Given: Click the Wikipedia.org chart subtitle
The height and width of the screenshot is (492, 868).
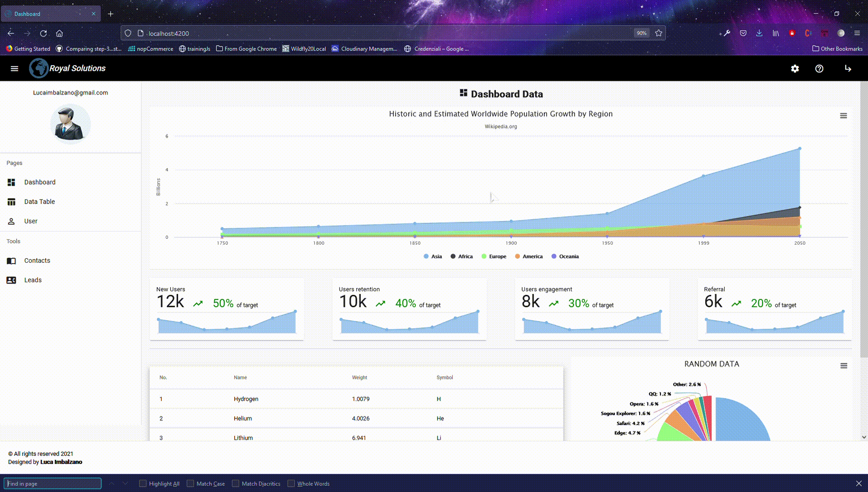Looking at the screenshot, I should click(x=500, y=127).
